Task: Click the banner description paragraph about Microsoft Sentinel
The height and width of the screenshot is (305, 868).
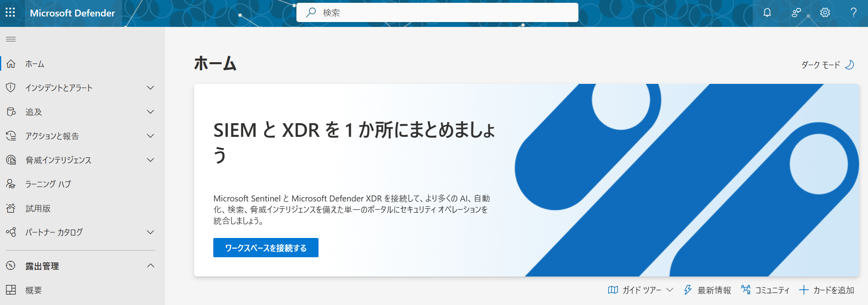Action: click(x=351, y=209)
